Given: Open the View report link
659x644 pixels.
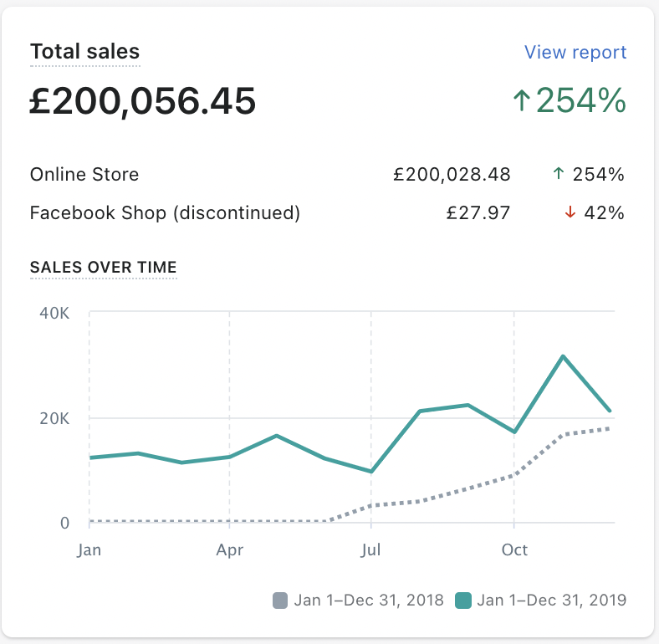Looking at the screenshot, I should click(575, 52).
